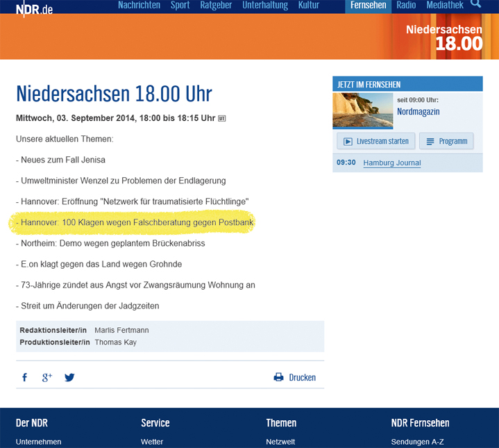
Task: Open the Hamburg Journal link
Action: 392,163
